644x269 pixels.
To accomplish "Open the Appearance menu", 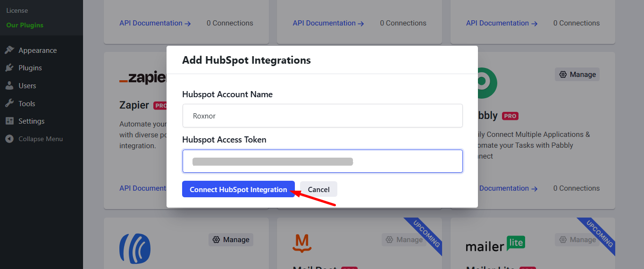I will coord(37,50).
